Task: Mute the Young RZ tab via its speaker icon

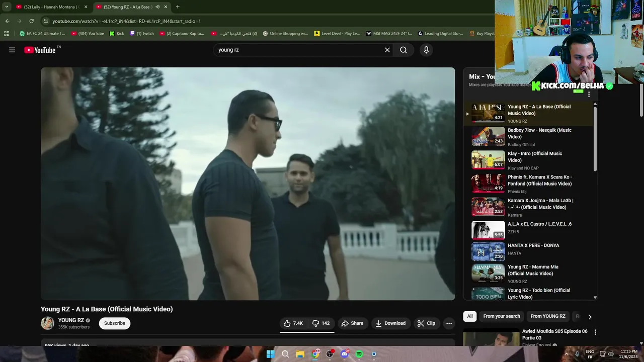Action: click(x=157, y=7)
